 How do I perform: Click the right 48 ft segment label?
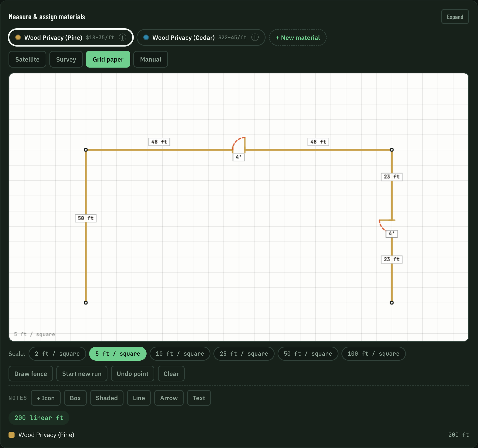pyautogui.click(x=318, y=142)
